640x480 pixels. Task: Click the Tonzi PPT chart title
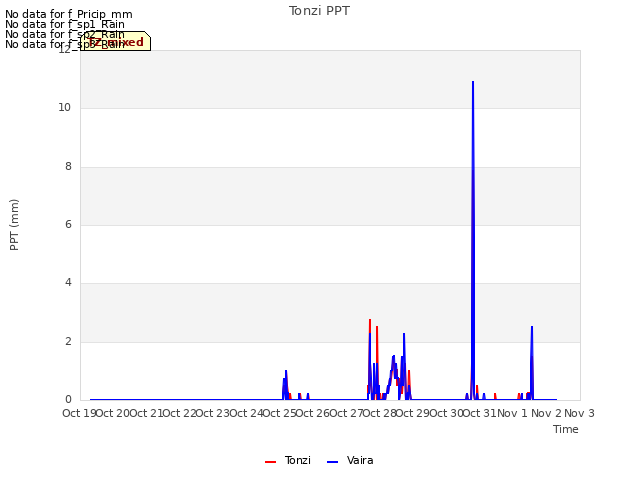pos(319,11)
